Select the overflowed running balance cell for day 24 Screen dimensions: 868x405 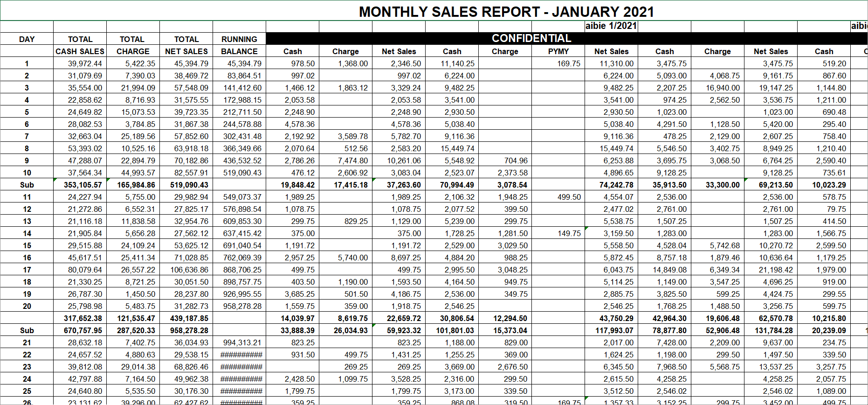(239, 379)
